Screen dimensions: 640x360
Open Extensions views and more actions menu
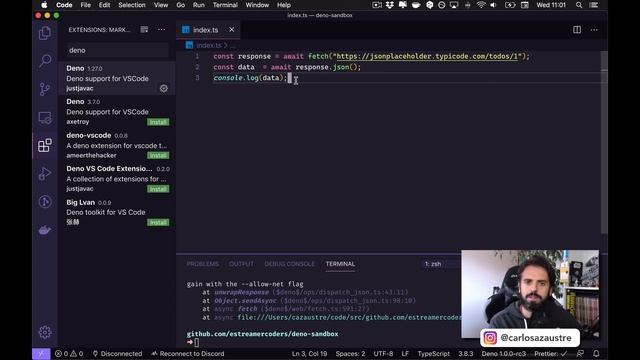tap(162, 29)
